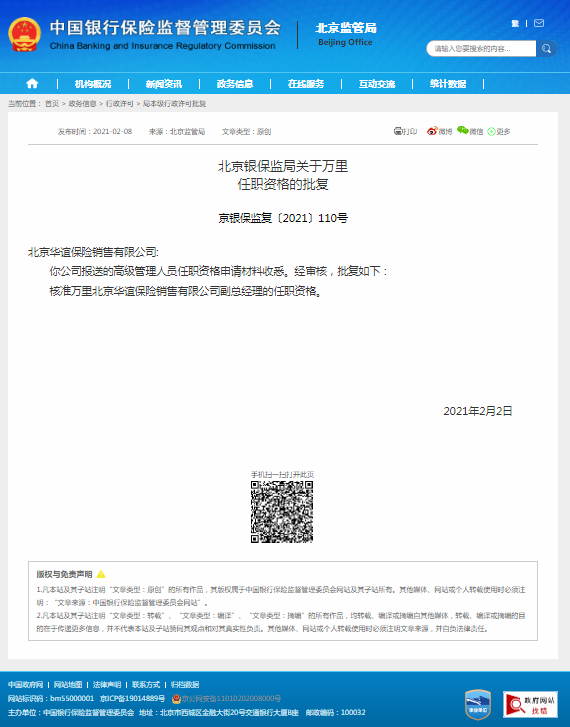570x727 pixels.
Task: Click the search magnifier button
Action: 546,49
